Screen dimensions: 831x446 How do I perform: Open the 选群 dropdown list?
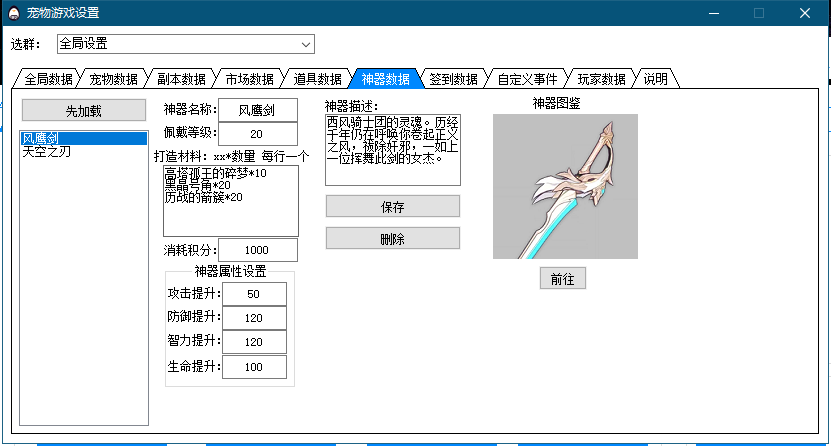click(306, 44)
